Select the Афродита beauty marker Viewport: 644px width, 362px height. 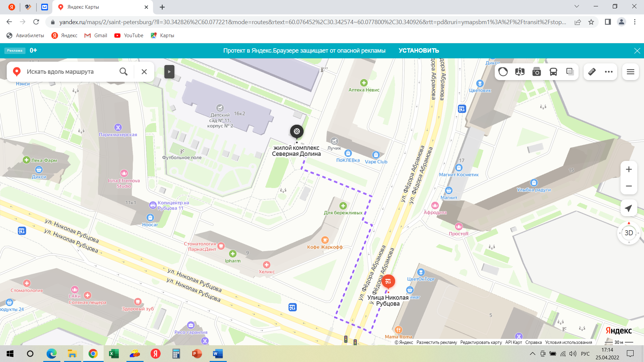point(435,205)
